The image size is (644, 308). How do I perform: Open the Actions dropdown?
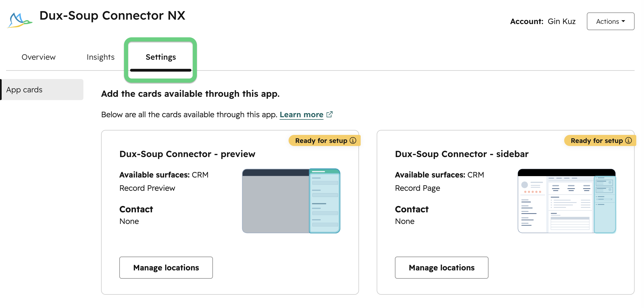click(611, 21)
